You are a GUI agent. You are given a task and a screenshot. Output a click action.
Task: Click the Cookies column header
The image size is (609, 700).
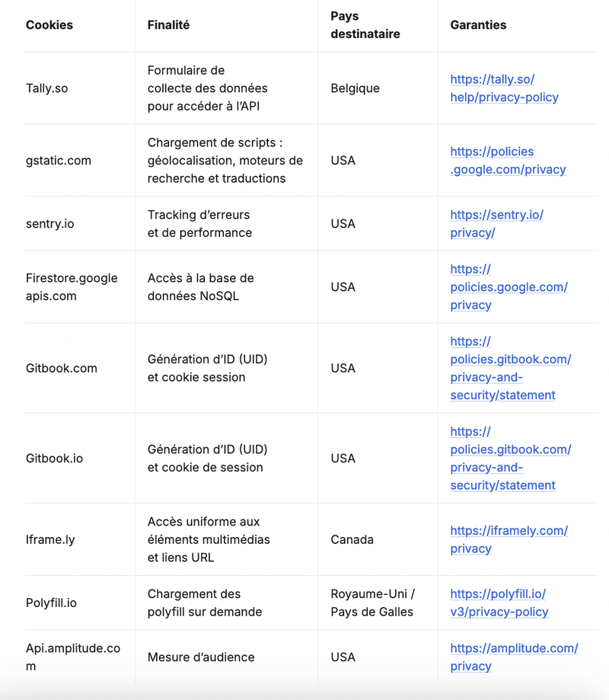click(x=49, y=25)
